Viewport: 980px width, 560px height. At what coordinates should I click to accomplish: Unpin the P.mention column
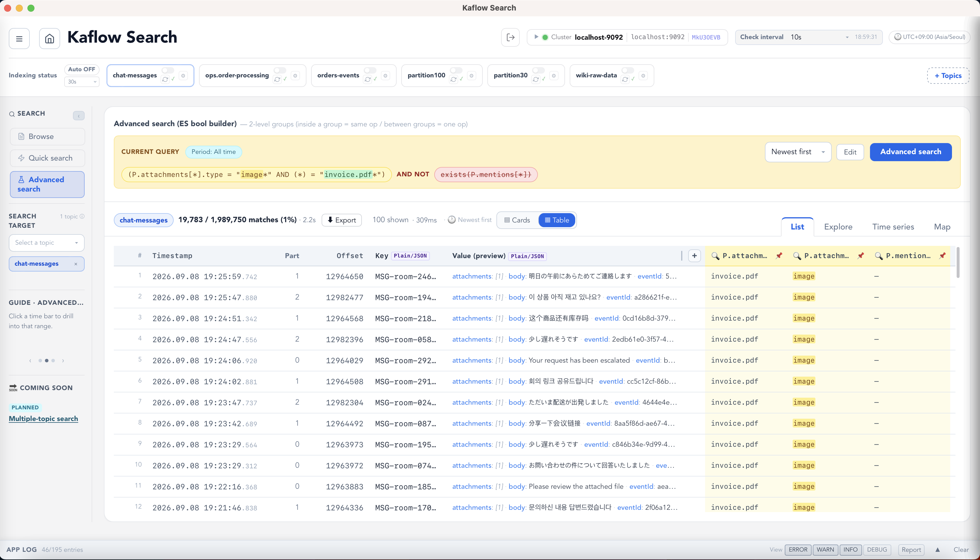pos(942,256)
